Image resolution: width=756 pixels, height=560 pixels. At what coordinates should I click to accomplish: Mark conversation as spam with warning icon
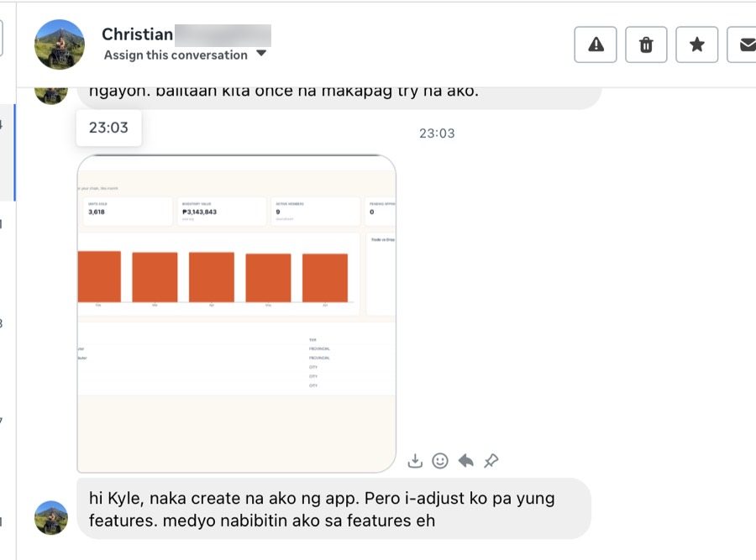coord(596,44)
